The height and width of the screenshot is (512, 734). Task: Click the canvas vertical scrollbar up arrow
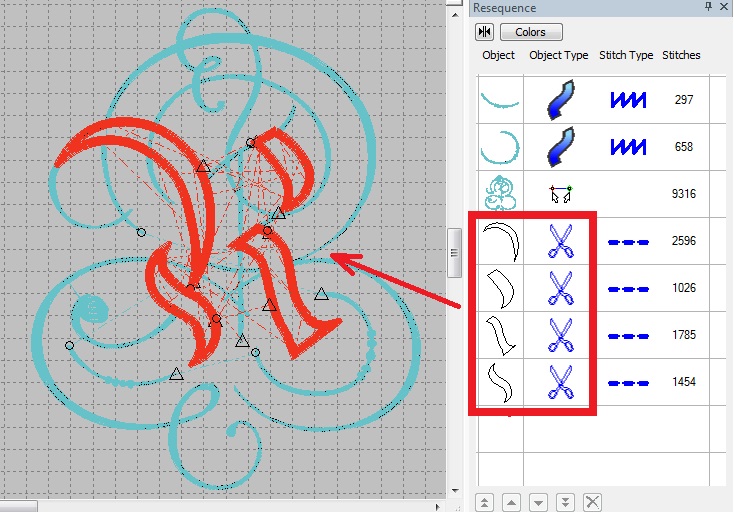click(x=455, y=15)
